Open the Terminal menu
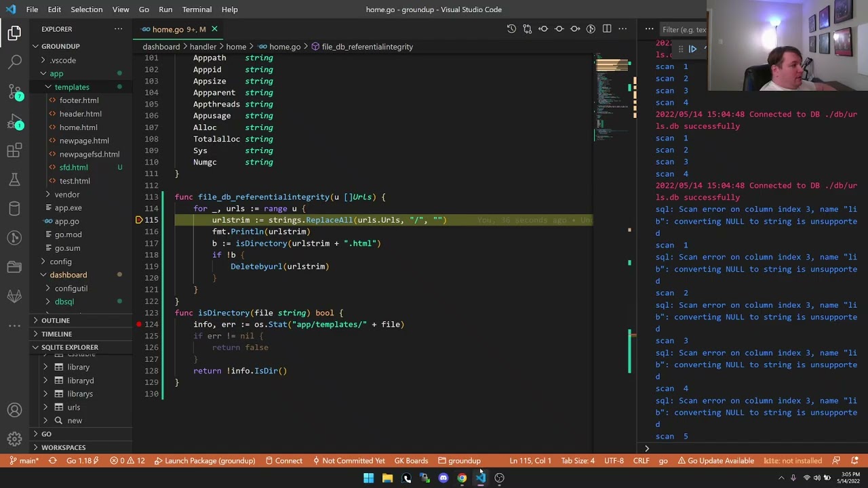This screenshot has width=868, height=488. tap(197, 9)
